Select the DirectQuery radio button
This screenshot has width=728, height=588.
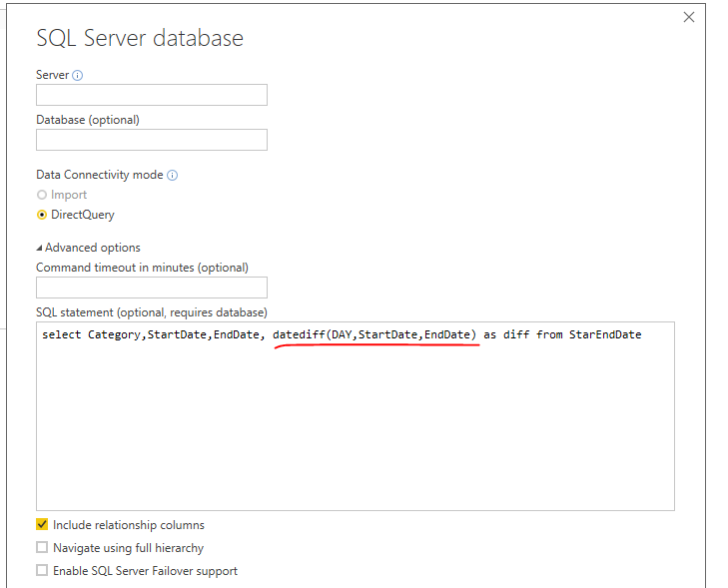tap(42, 215)
